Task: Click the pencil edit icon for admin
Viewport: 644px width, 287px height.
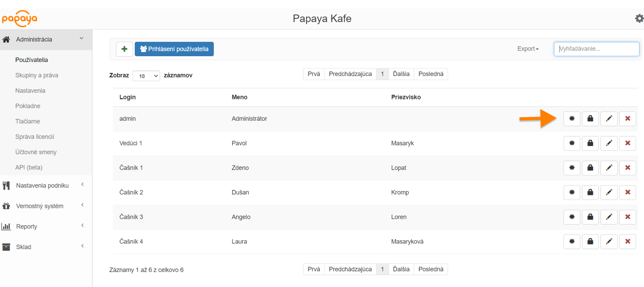Action: click(609, 119)
